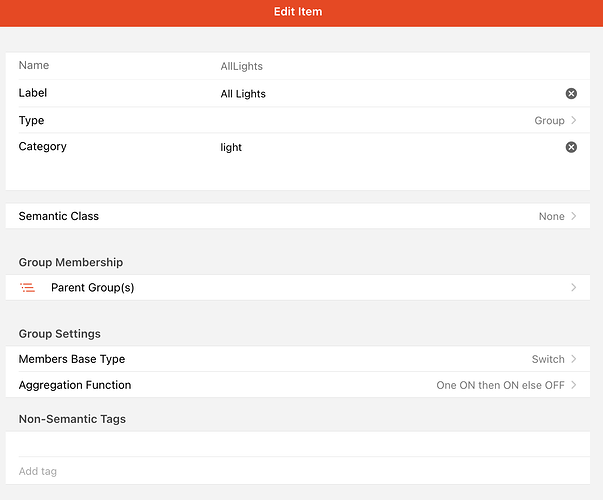Open the Aggregation Function options
The height and width of the screenshot is (500, 603).
(298, 385)
